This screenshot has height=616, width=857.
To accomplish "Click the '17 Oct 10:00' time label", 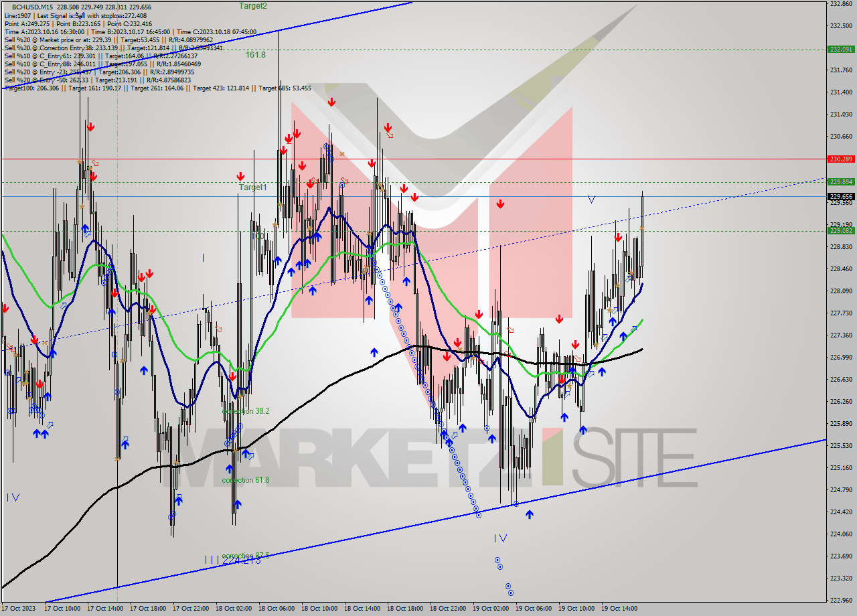I will [x=62, y=609].
